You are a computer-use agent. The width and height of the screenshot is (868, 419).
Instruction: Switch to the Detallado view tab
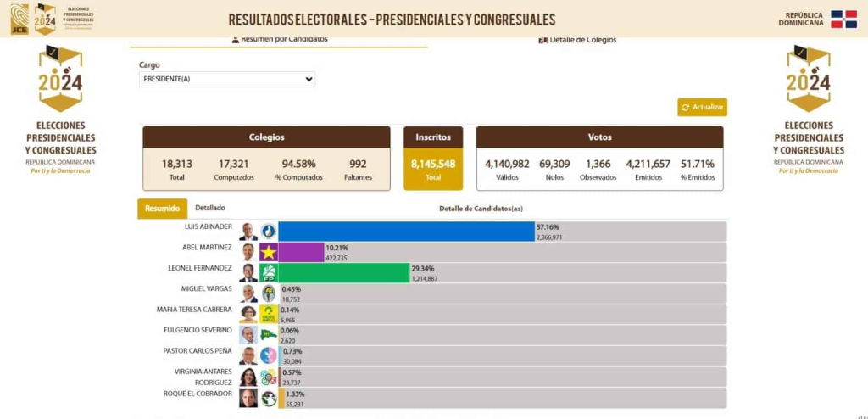pyautogui.click(x=210, y=208)
